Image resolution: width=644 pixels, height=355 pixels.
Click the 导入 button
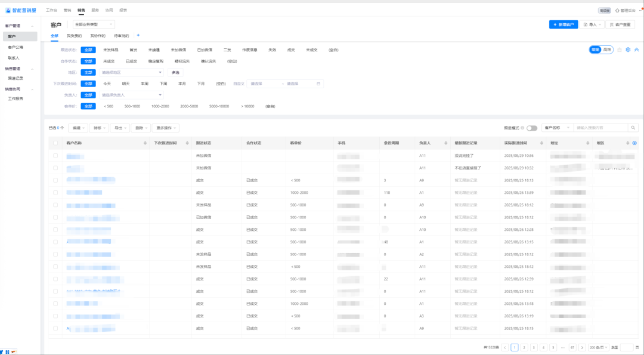592,24
